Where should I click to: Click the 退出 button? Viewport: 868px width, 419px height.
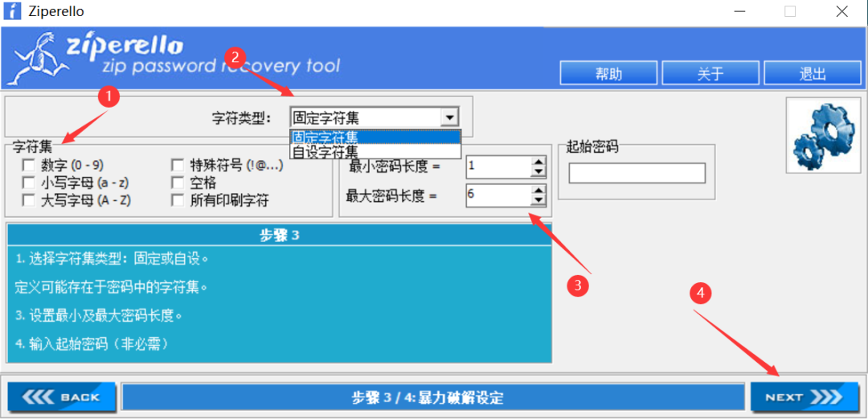(813, 74)
